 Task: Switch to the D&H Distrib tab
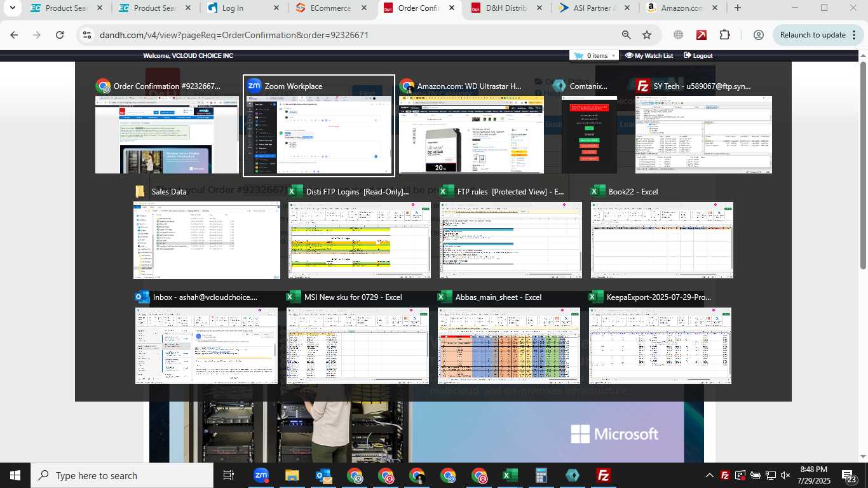[506, 8]
